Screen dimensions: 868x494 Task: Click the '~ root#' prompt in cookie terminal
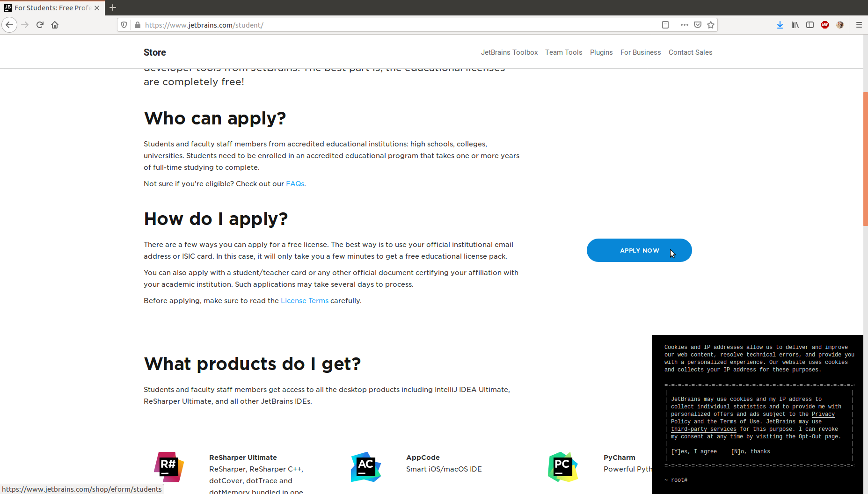676,480
